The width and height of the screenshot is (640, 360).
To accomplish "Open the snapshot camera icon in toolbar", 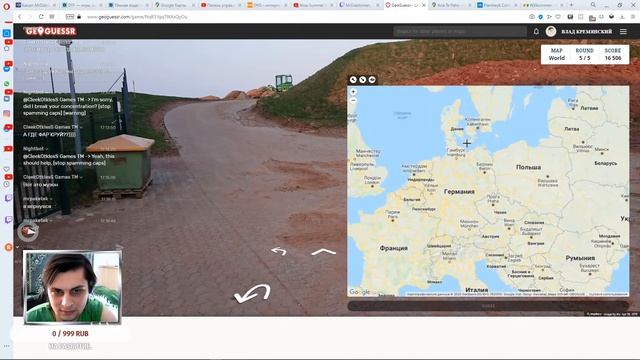I will (532, 17).
